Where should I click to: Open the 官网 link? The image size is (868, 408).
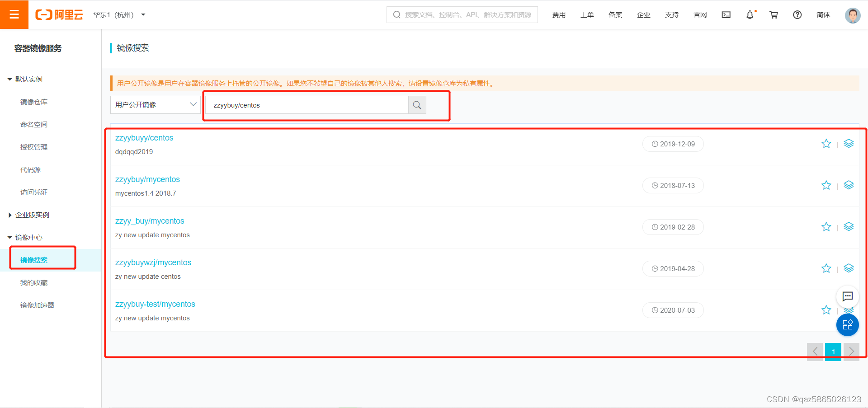pyautogui.click(x=700, y=15)
